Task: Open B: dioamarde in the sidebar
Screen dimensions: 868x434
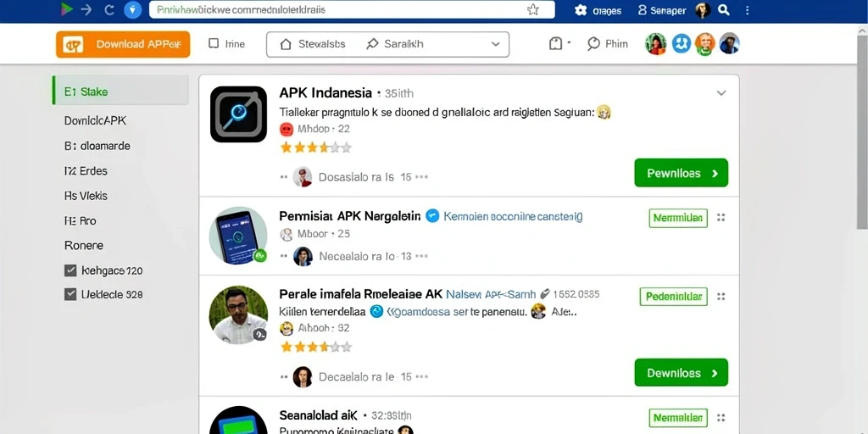Action: (x=97, y=146)
